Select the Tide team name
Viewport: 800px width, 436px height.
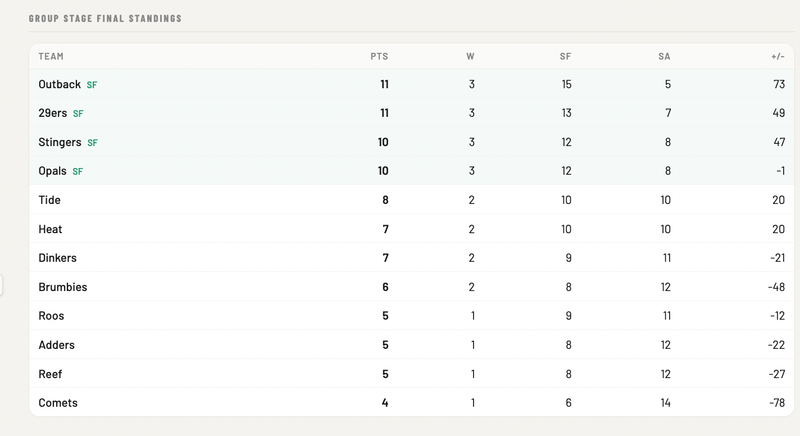(49, 200)
